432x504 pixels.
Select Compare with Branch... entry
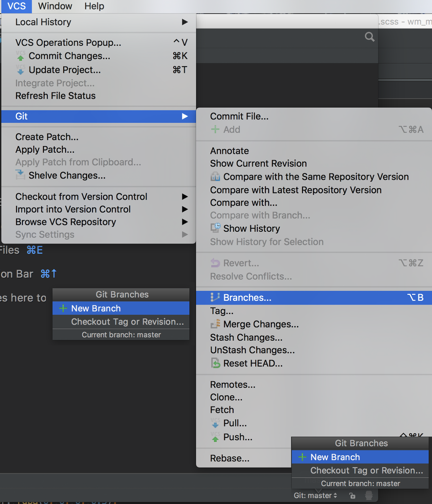(x=314, y=215)
